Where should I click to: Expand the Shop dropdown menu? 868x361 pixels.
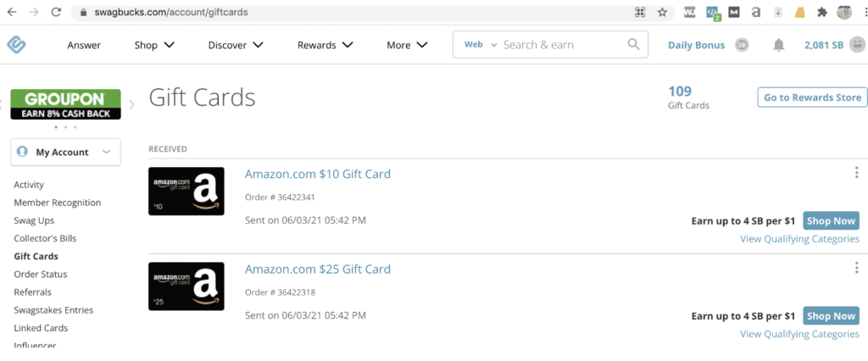click(154, 45)
